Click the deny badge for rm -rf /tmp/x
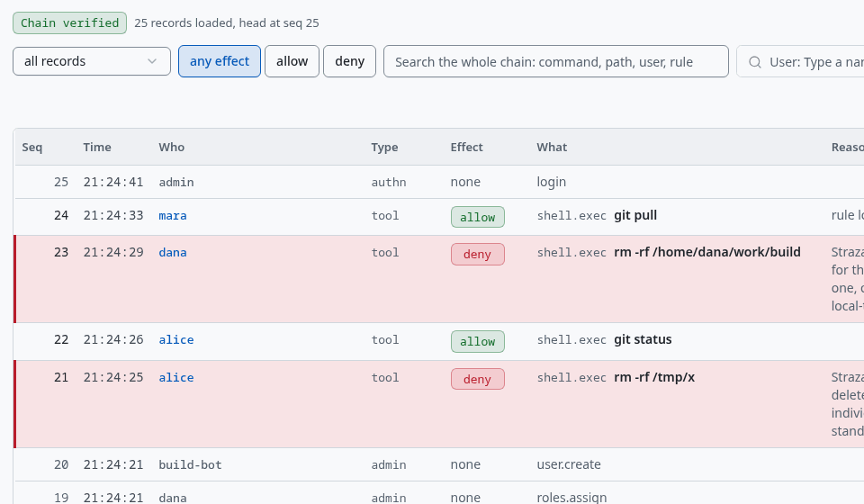Viewport: 864px width, 504px height. click(478, 379)
